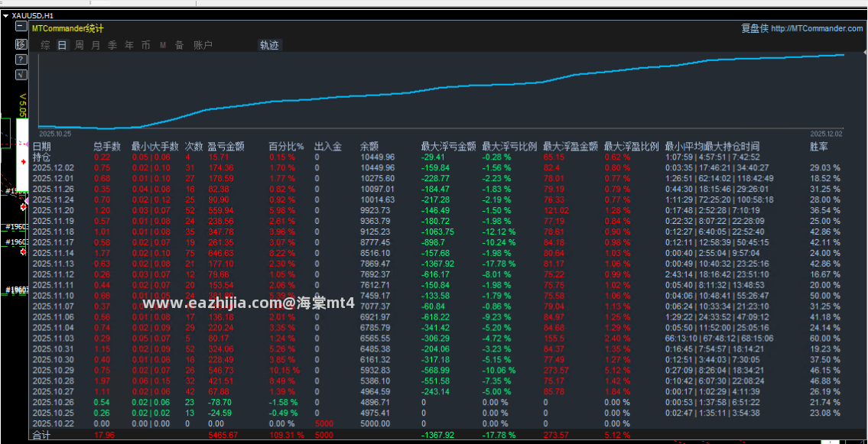Select the 持仓 row label

41,157
